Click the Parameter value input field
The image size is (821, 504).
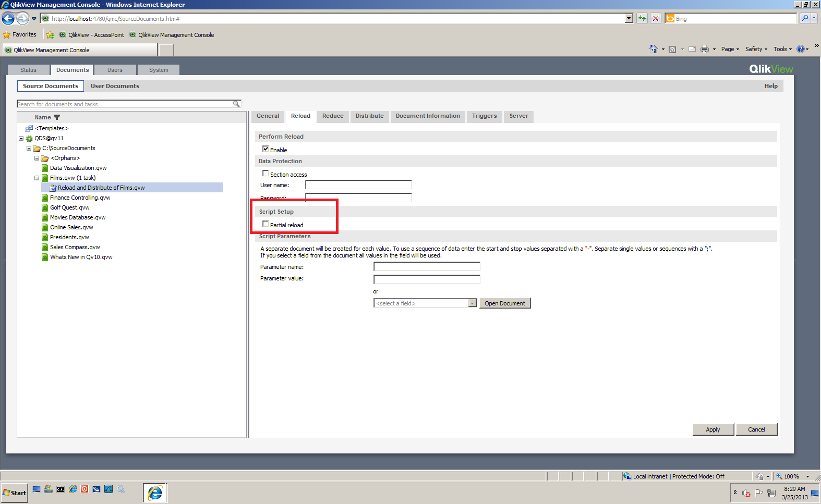[x=427, y=279]
